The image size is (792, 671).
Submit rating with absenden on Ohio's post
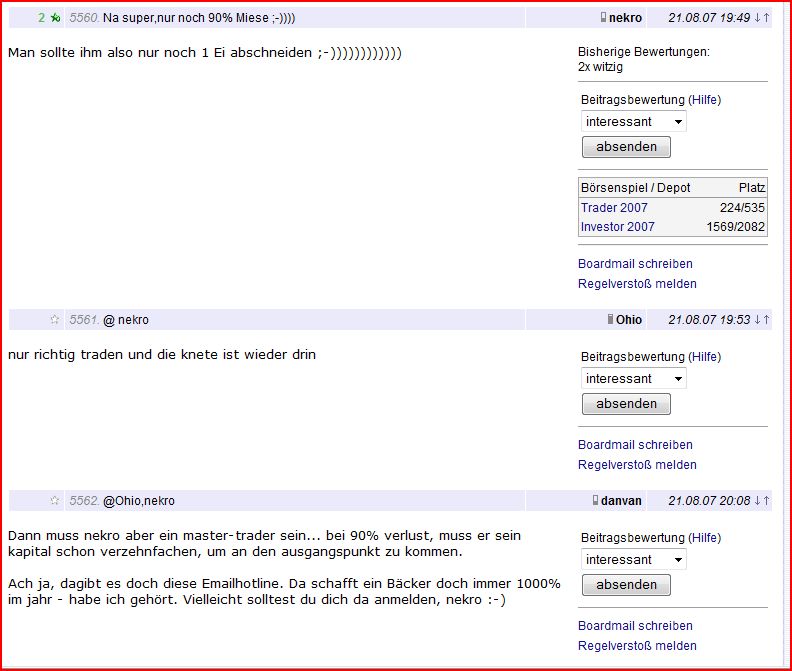626,404
